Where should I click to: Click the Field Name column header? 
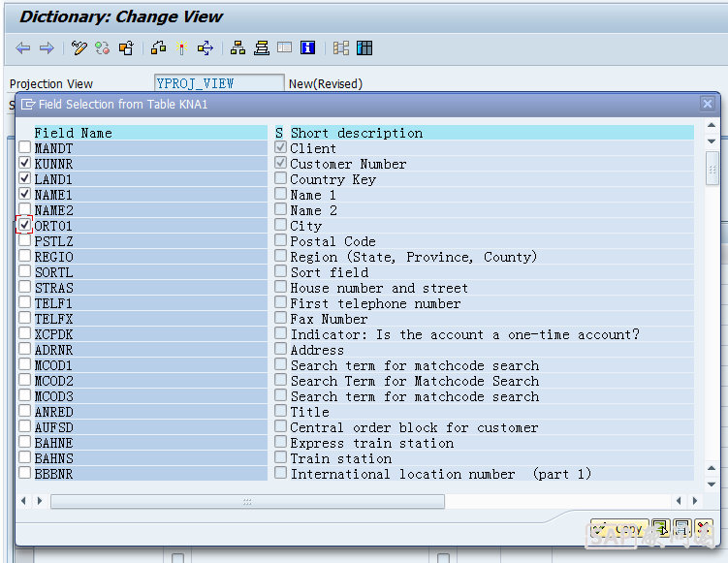[73, 133]
